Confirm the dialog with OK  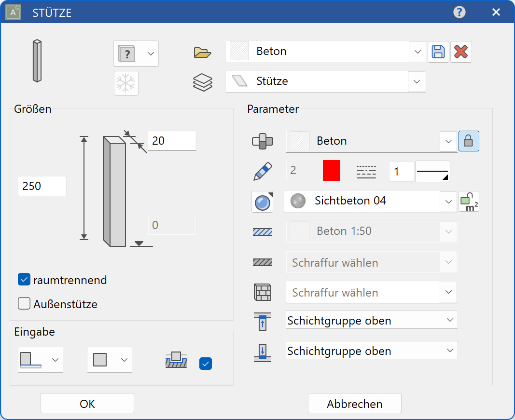[87, 403]
